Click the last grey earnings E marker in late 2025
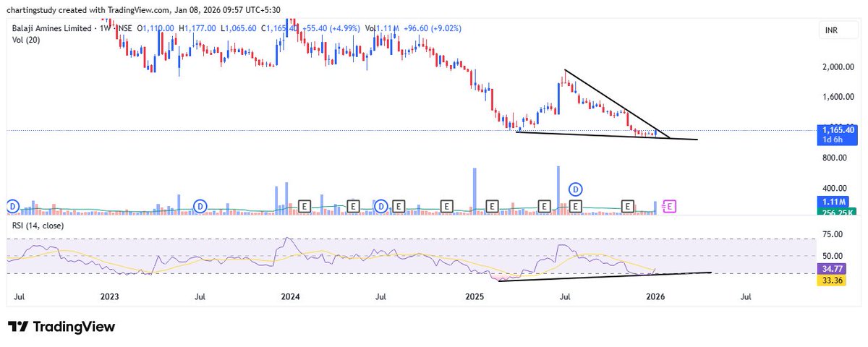 click(x=628, y=207)
